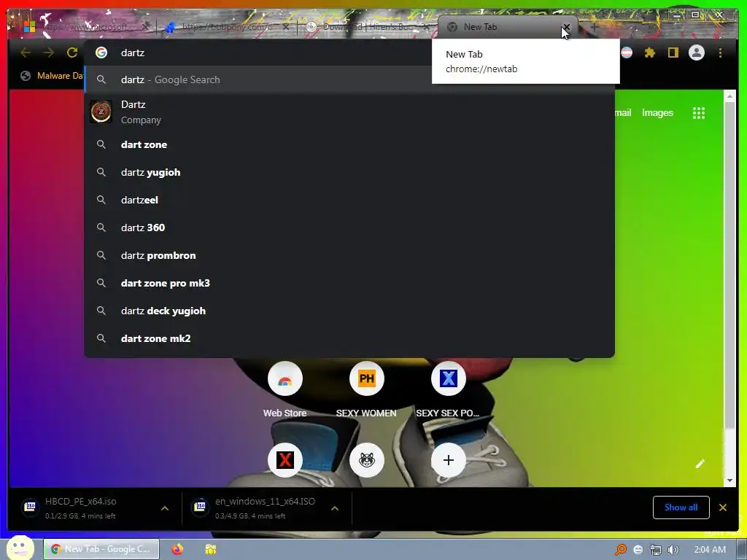Open the profile avatar menu

(697, 52)
